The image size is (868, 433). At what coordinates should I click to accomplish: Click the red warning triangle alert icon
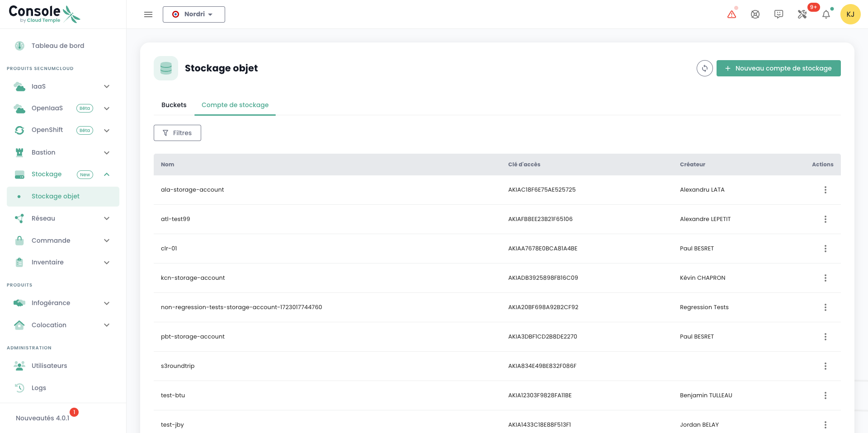[731, 14]
